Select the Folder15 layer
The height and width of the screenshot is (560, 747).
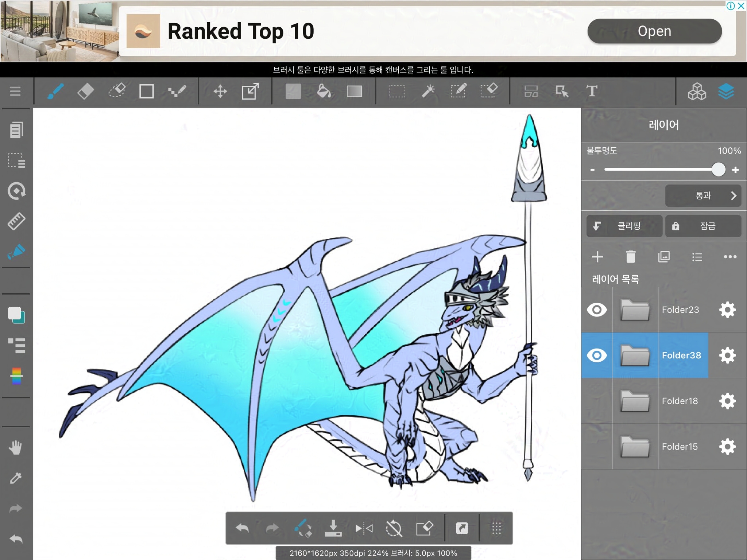click(x=679, y=447)
